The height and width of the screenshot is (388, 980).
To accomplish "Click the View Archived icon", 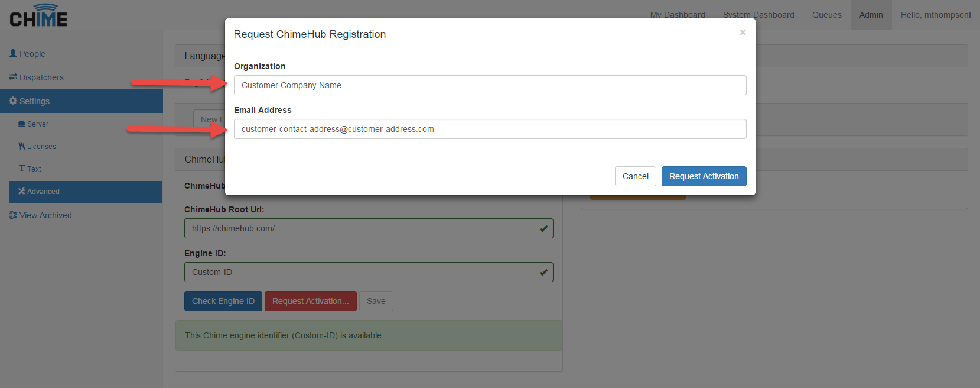I will [13, 215].
